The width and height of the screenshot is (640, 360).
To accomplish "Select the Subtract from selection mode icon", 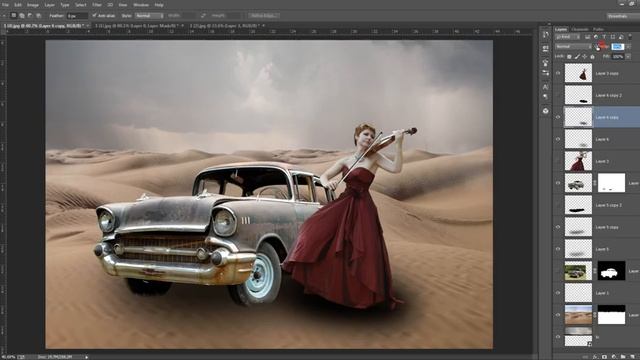I will coord(30,16).
